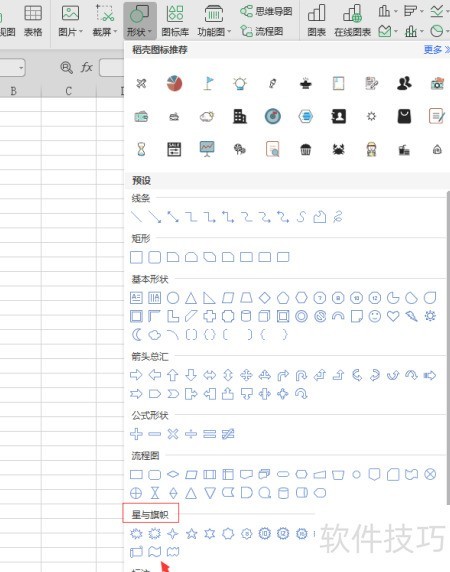Open the bar chart type dropdown

(413, 11)
